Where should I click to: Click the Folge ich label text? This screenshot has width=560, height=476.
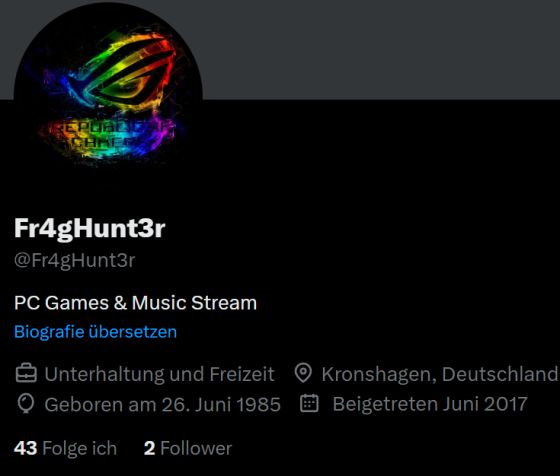[x=80, y=448]
